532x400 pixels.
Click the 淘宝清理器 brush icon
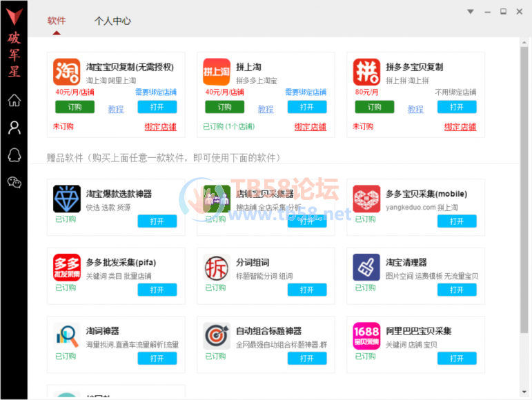point(366,268)
